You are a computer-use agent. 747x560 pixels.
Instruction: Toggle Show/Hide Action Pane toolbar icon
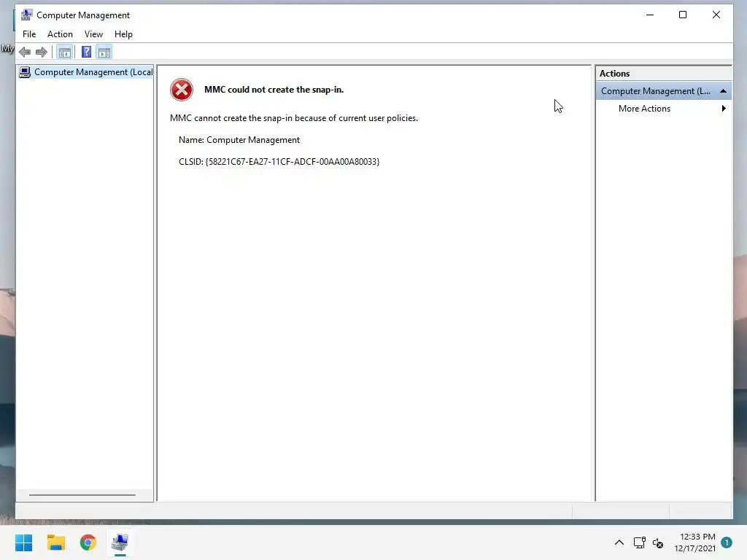(x=104, y=52)
